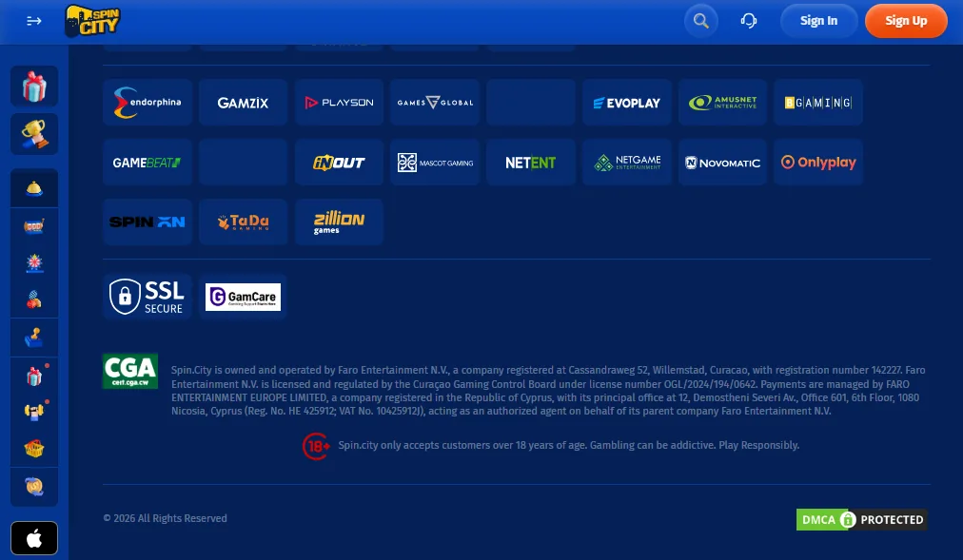This screenshot has width=963, height=560.
Task: Select the Evoplay provider tile
Action: point(627,103)
